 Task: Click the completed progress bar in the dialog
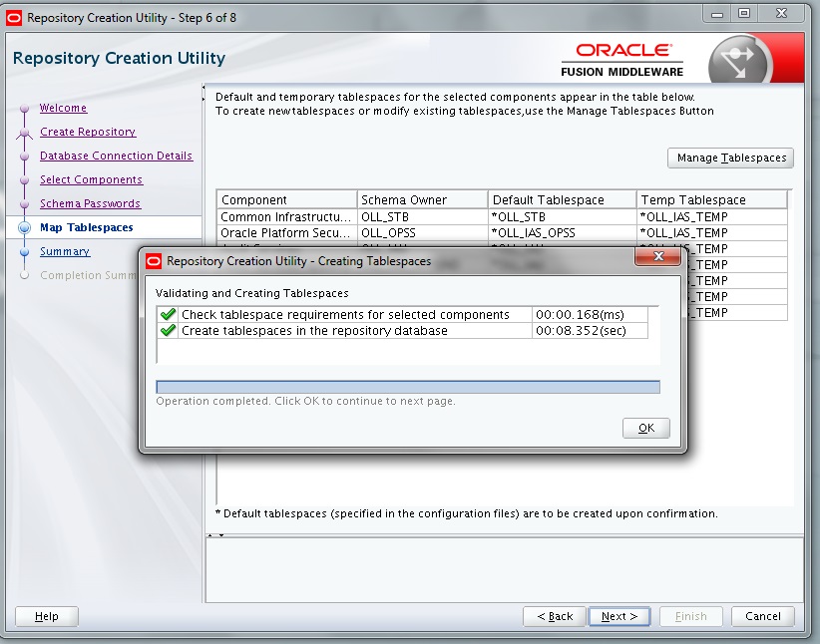[408, 387]
